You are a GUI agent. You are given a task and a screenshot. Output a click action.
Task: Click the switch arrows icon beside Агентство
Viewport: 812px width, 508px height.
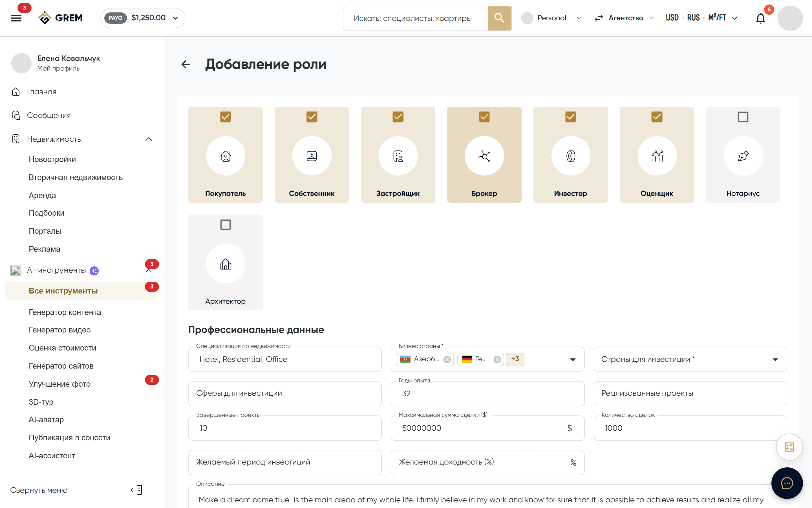tap(599, 18)
